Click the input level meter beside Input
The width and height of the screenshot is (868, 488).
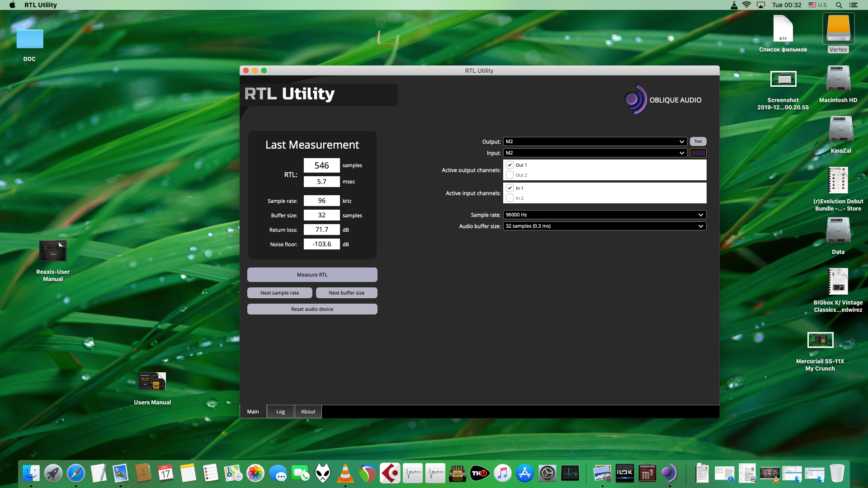pos(698,153)
